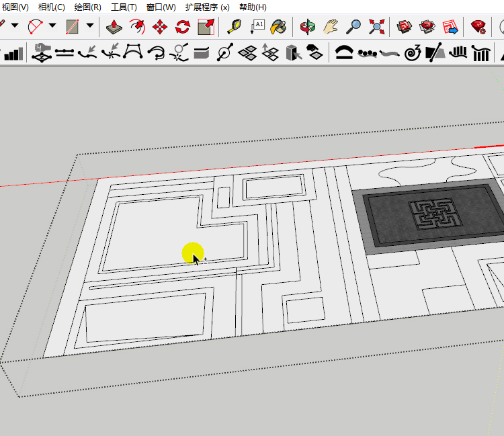504x436 pixels.
Task: Open the Extension Manager ruby icon
Action: (x=478, y=27)
